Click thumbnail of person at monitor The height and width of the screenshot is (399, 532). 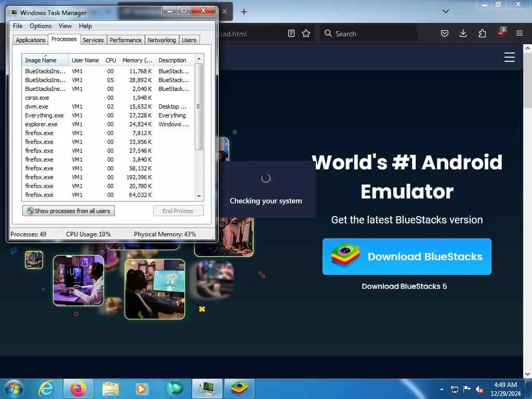click(x=155, y=289)
